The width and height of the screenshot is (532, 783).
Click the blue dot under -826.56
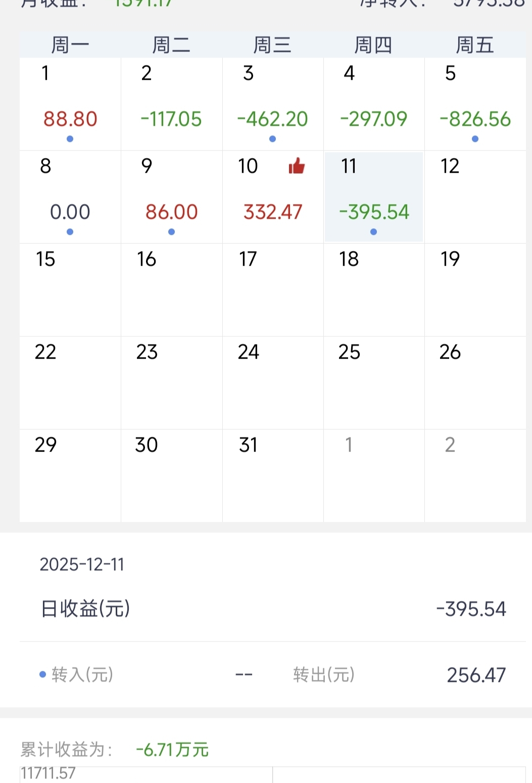(x=475, y=139)
